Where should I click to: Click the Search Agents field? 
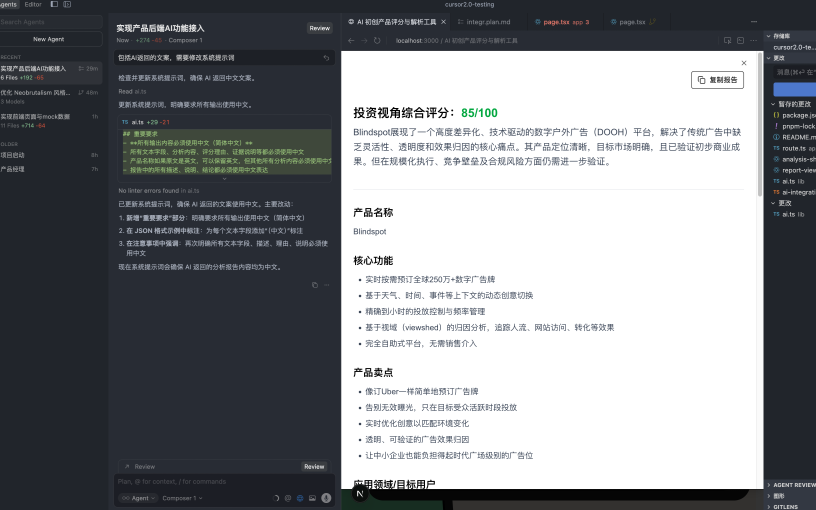[50, 21]
